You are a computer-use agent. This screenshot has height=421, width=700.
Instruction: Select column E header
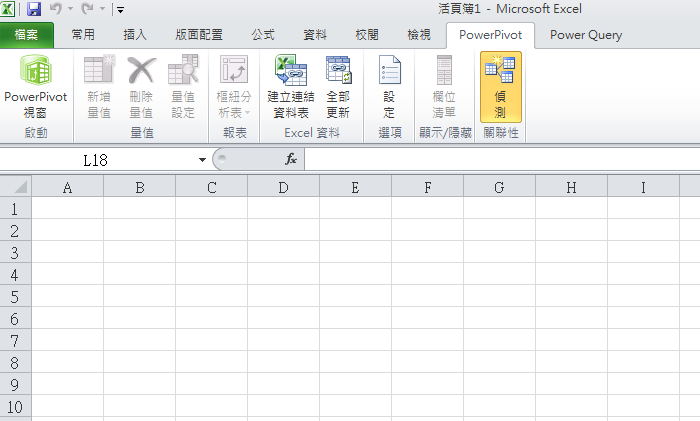tap(355, 187)
